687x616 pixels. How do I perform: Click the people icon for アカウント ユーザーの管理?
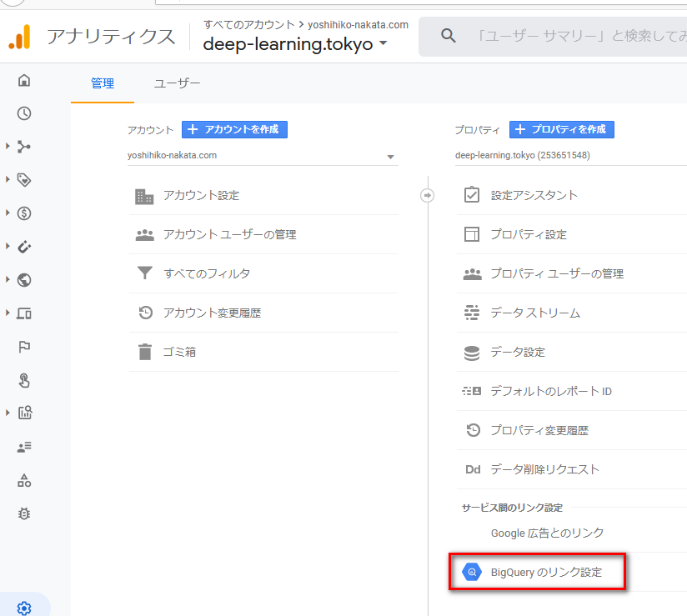[x=144, y=235]
